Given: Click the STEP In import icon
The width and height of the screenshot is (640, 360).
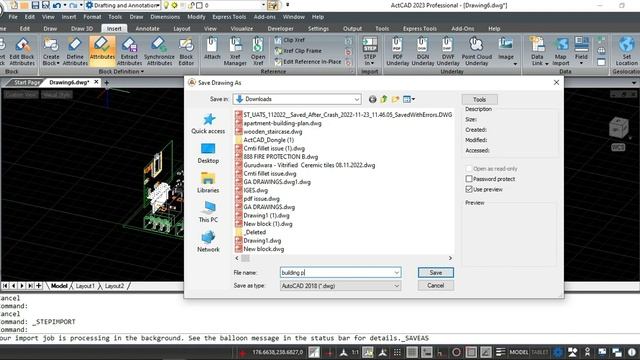Looking at the screenshot, I should (x=370, y=51).
